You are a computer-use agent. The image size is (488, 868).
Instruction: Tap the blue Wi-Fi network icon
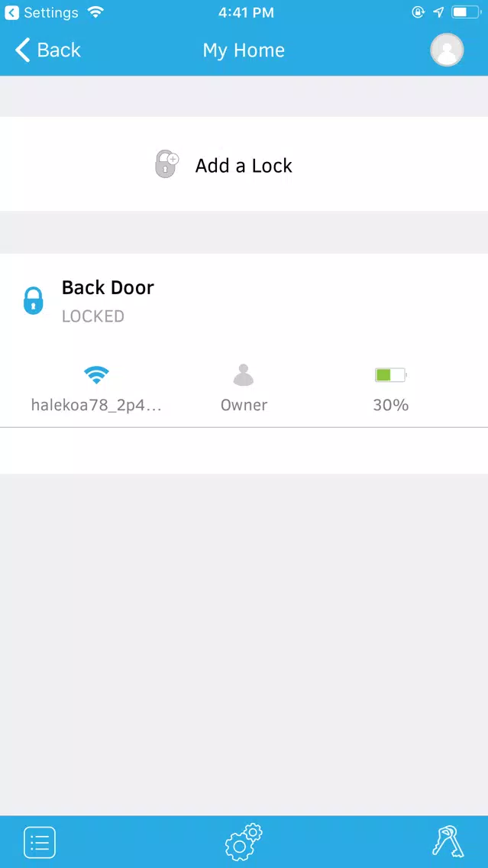click(96, 374)
